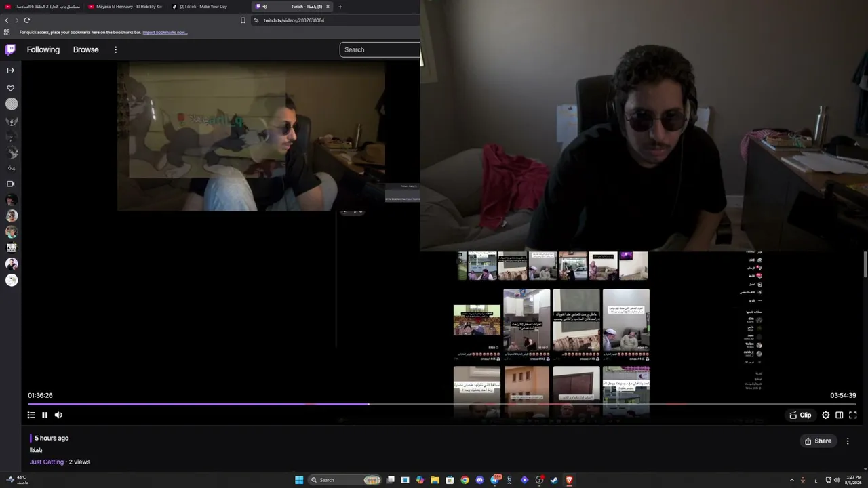Open the apps grid in bookmarks bar

click(x=7, y=32)
